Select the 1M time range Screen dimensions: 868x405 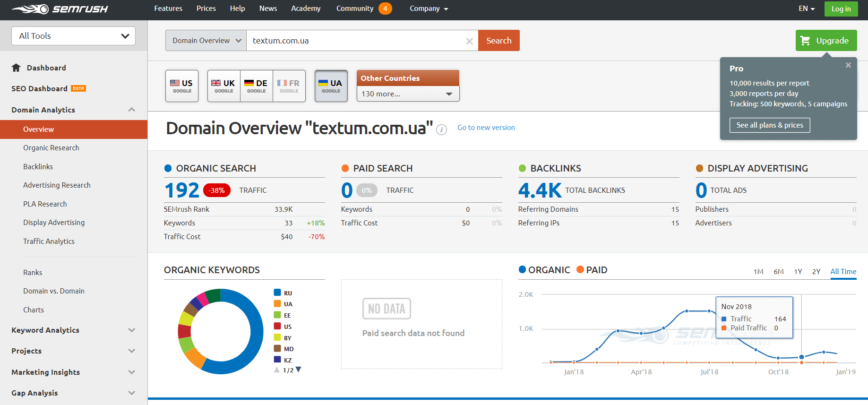[x=758, y=271]
